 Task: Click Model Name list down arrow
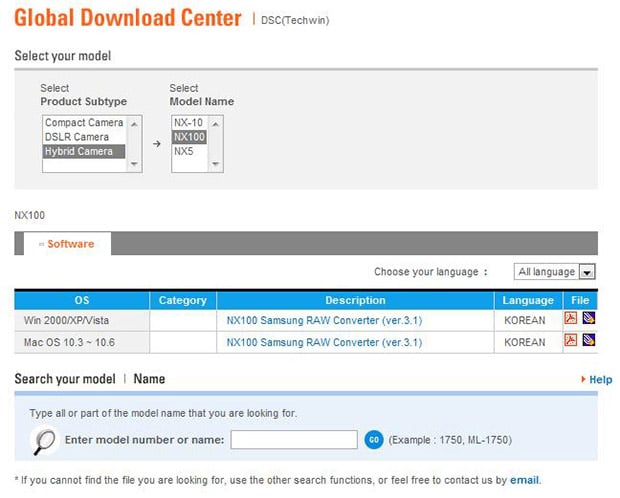[x=215, y=163]
